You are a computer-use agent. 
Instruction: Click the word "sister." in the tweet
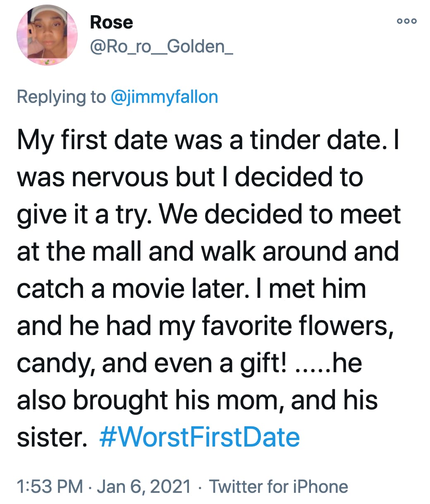[x=51, y=437]
